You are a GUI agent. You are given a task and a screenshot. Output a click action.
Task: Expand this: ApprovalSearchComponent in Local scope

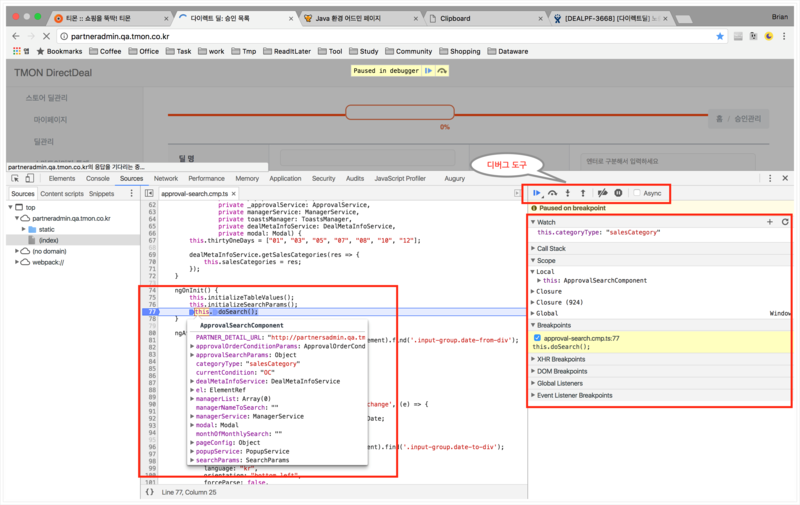539,281
